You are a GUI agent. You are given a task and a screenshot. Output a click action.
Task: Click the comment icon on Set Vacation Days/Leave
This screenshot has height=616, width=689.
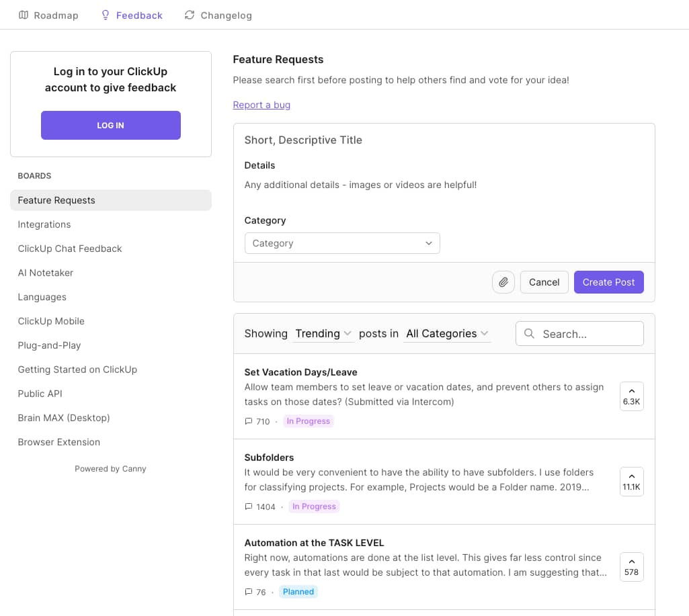(x=249, y=421)
